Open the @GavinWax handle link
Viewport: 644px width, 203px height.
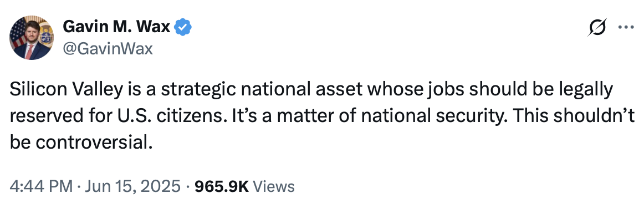coord(108,49)
